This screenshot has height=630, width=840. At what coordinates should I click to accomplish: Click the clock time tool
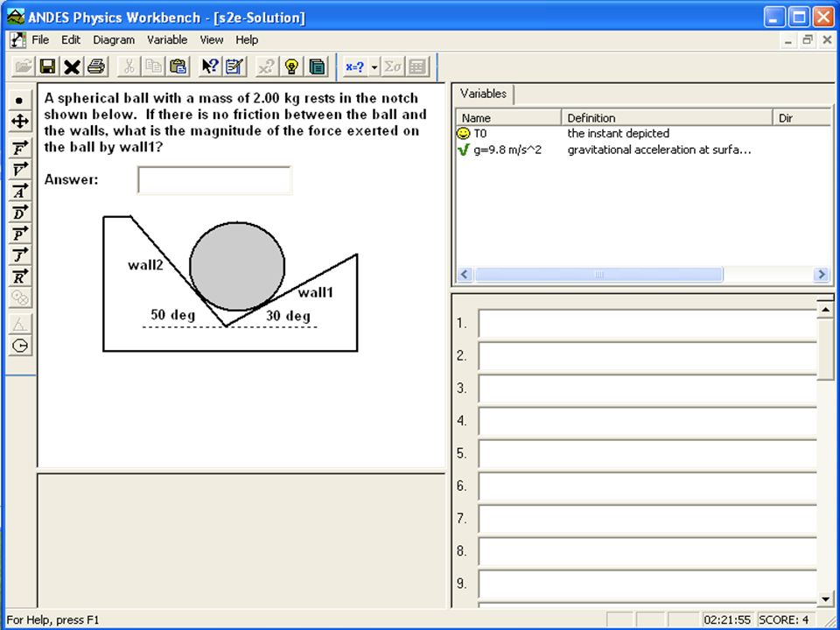20,346
